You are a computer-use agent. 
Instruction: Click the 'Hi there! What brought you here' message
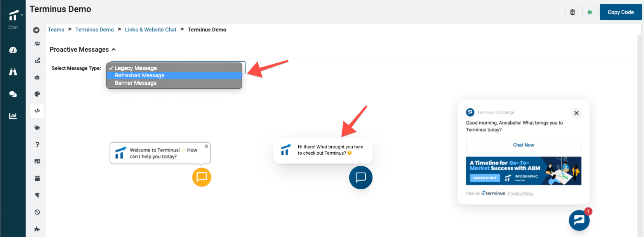click(x=331, y=150)
